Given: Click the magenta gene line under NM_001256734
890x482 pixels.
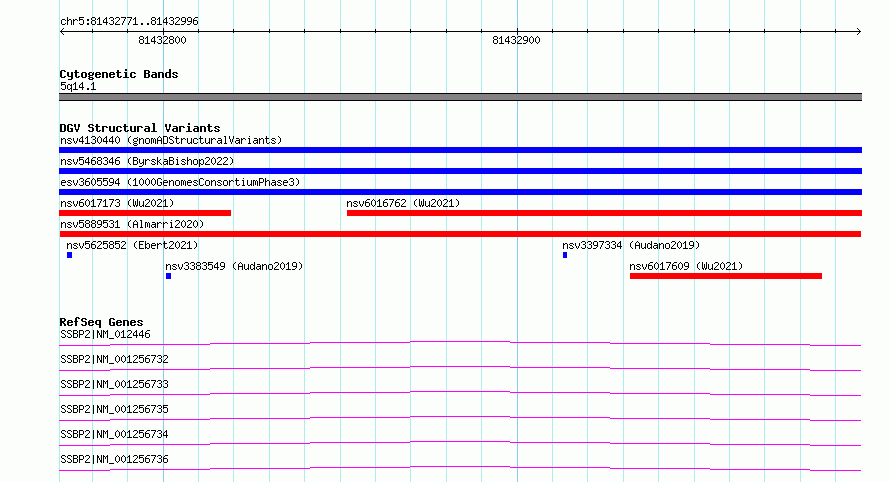Looking at the screenshot, I should [x=460, y=443].
